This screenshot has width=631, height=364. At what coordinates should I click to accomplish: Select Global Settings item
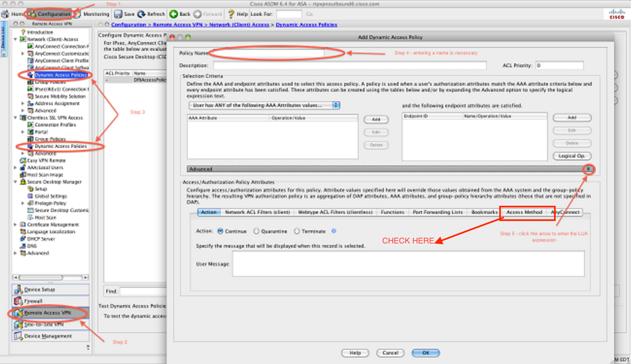pos(51,196)
